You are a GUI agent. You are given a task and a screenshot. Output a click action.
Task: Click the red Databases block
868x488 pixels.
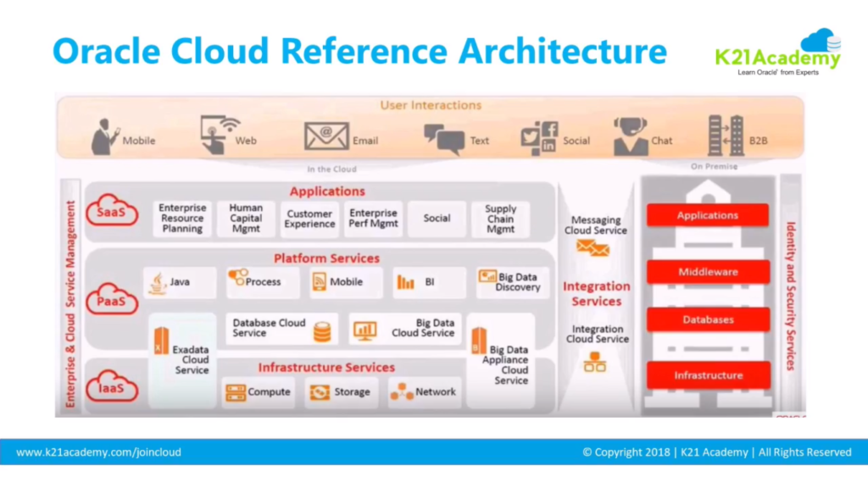click(x=708, y=319)
